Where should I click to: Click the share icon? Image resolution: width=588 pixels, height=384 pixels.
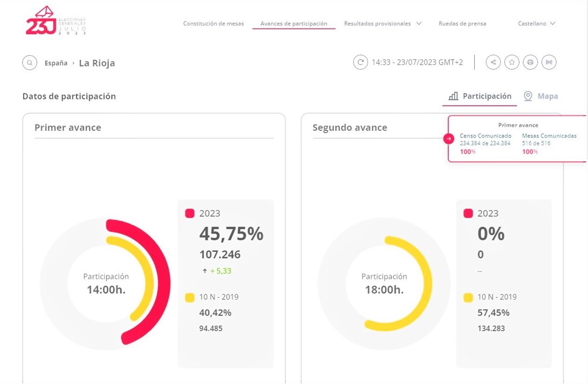tap(493, 62)
